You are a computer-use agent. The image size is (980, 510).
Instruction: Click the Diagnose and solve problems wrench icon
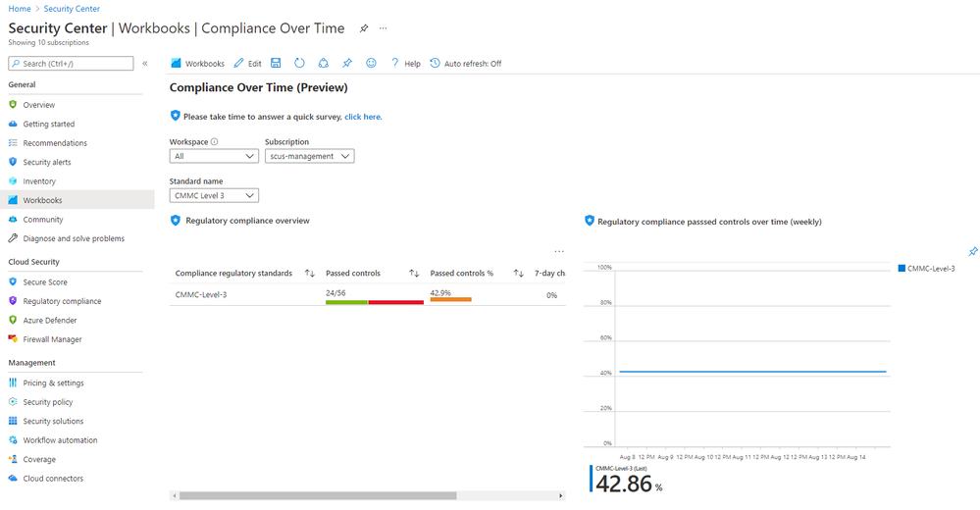click(13, 238)
